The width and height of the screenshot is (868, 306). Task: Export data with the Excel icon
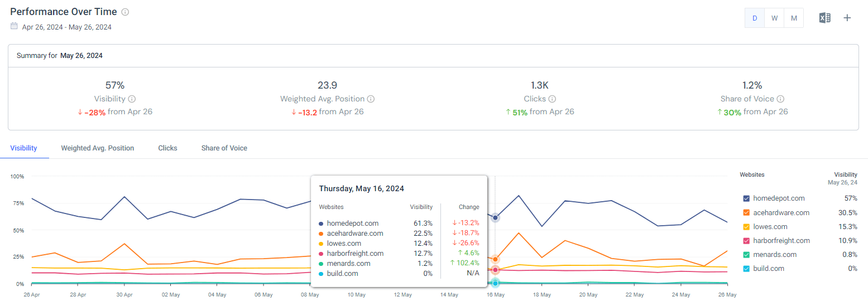coord(824,18)
